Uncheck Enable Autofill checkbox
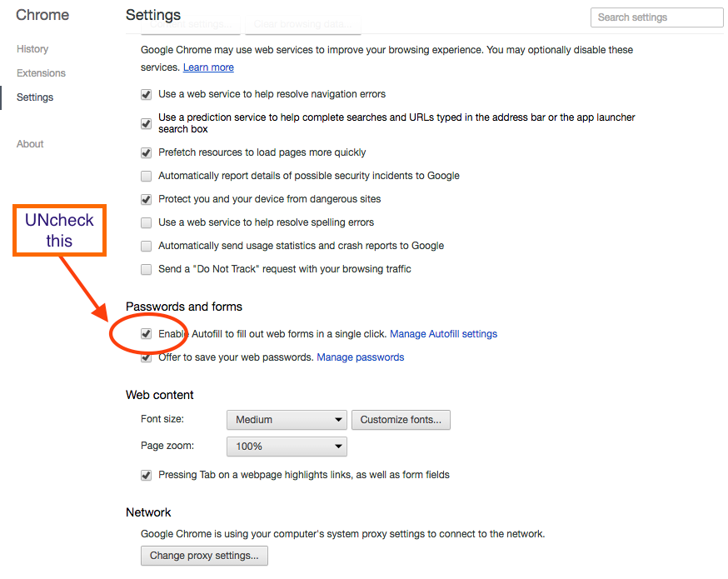This screenshot has height=579, width=728. (x=147, y=334)
